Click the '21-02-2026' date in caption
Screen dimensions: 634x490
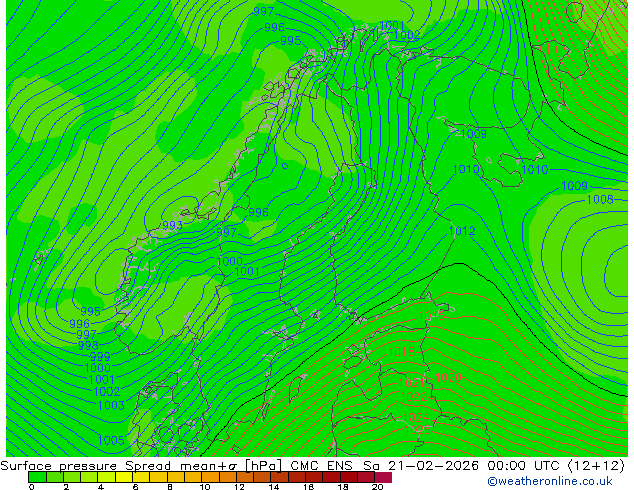[433, 466]
